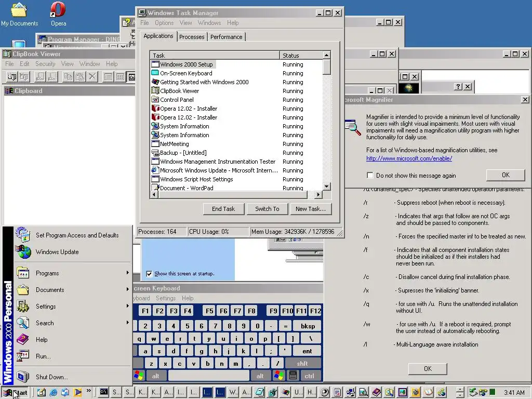Open microsoft.com/enable link
Screen dimensions: 532x399
[409, 158]
